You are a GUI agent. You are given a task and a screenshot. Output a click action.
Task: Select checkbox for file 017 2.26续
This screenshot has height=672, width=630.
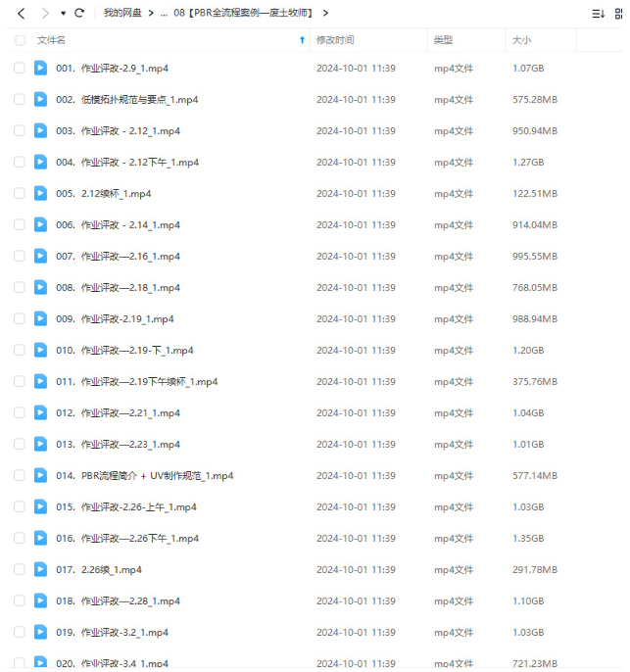(20, 569)
